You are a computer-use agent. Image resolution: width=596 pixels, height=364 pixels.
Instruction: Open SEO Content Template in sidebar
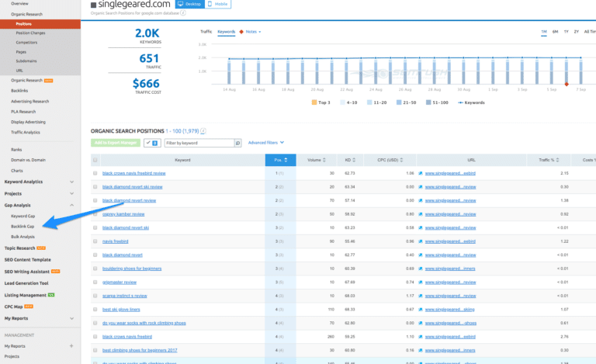[27, 260]
